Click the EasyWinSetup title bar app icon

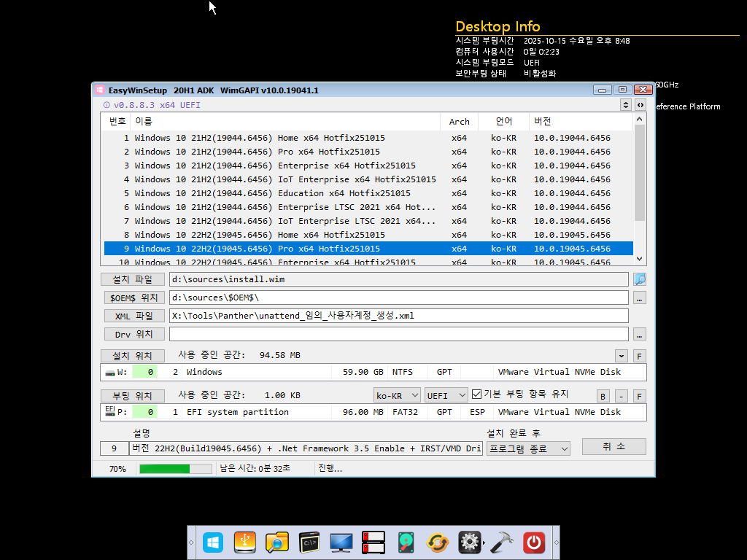(x=99, y=90)
